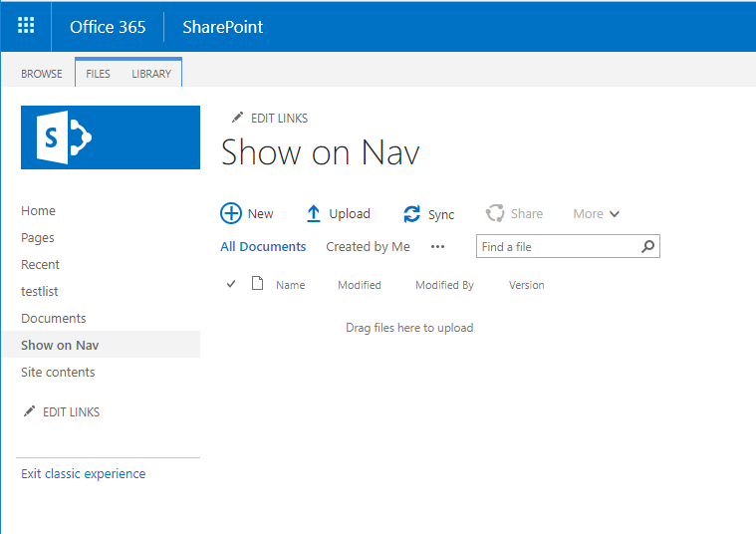Switch to the Browse ribbon tab
The width and height of the screenshot is (756, 534).
(42, 74)
